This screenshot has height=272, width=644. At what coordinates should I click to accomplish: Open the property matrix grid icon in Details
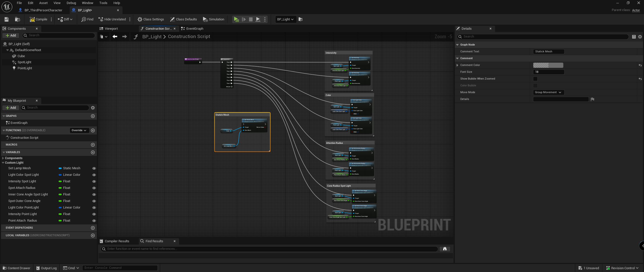pos(634,37)
